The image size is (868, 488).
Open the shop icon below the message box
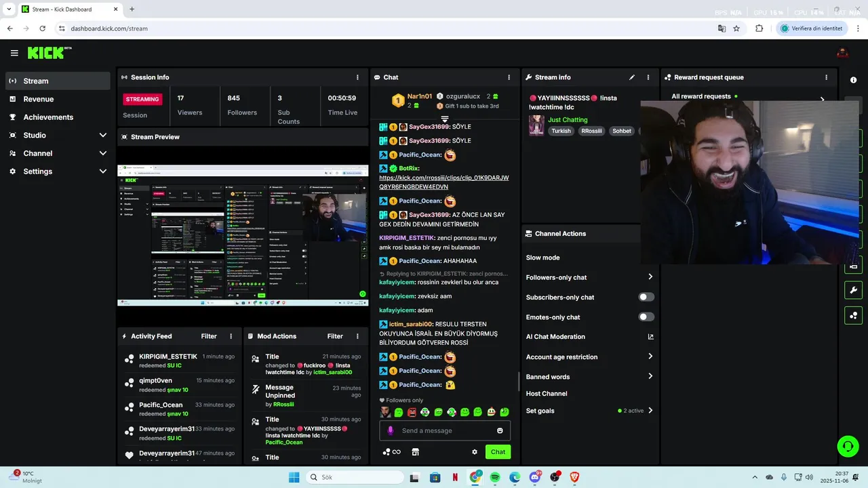click(x=416, y=452)
